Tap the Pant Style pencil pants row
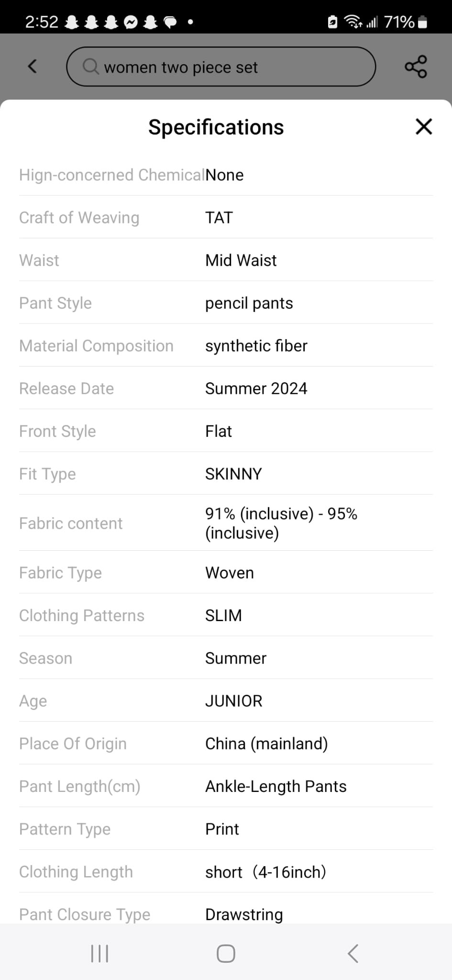Viewport: 452px width, 980px height. [x=226, y=303]
